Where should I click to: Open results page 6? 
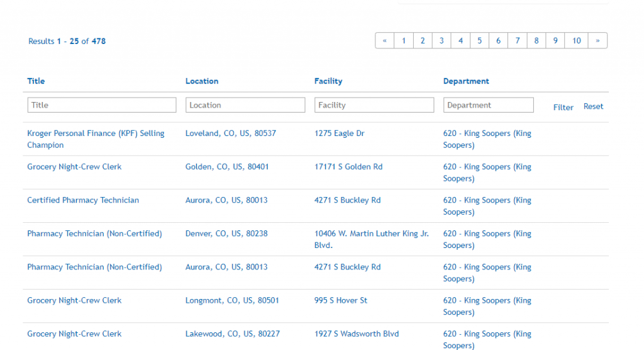498,41
